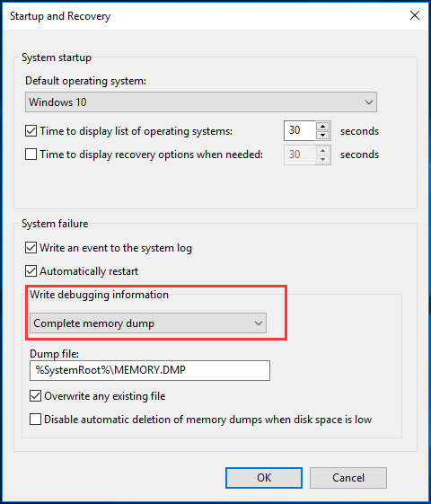This screenshot has height=504, width=431.
Task: Enable Disable automatic deletion of memory dumps
Action: coord(35,420)
